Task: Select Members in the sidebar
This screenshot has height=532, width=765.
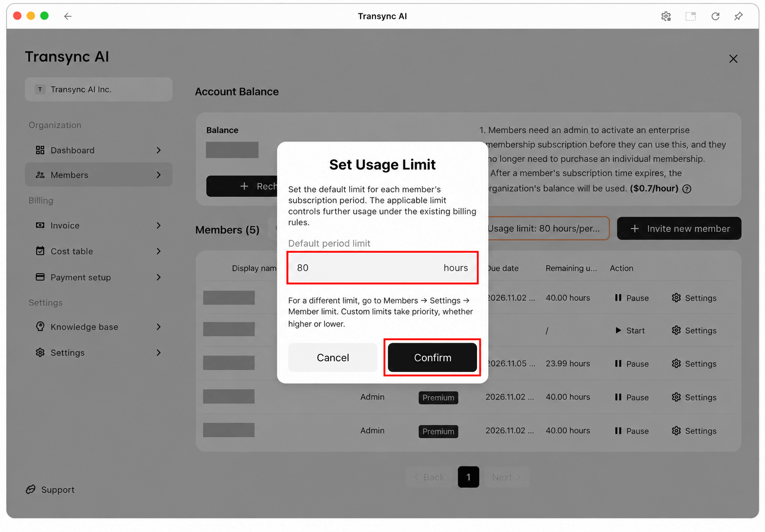Action: click(x=99, y=175)
